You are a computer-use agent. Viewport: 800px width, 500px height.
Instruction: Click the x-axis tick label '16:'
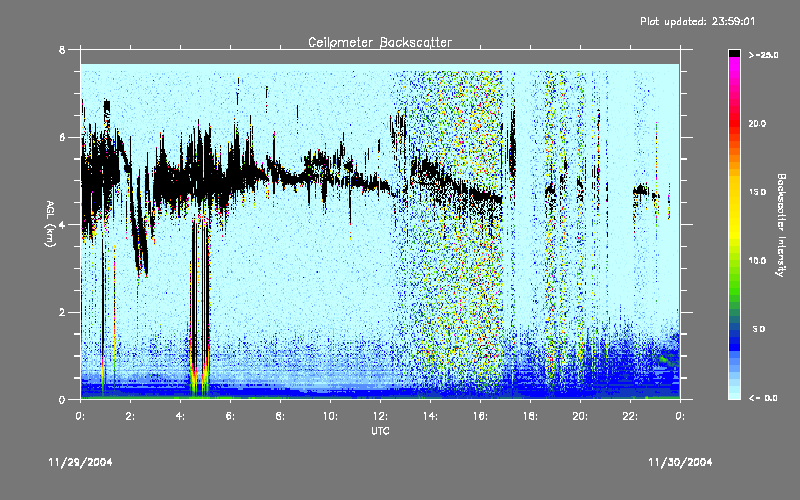[480, 416]
